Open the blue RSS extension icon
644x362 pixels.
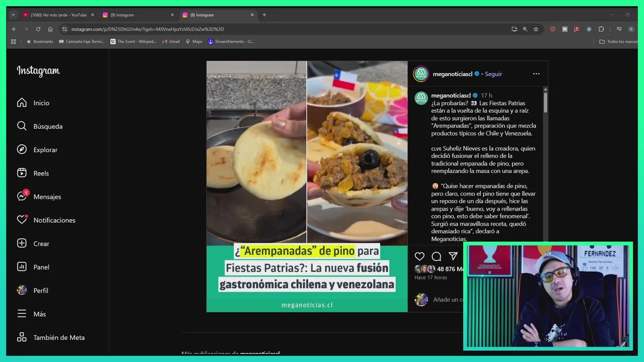589,29
